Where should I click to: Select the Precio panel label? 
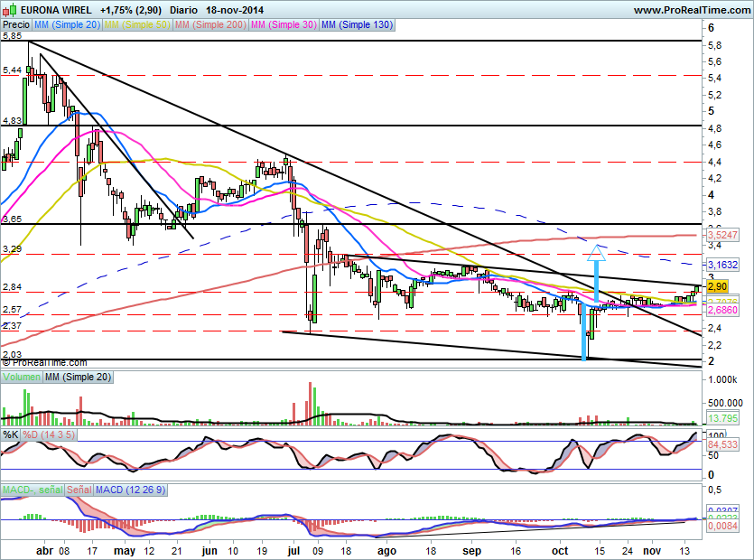click(14, 25)
